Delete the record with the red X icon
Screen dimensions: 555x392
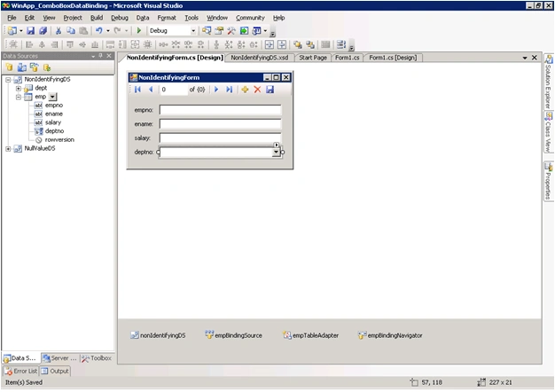tap(257, 90)
